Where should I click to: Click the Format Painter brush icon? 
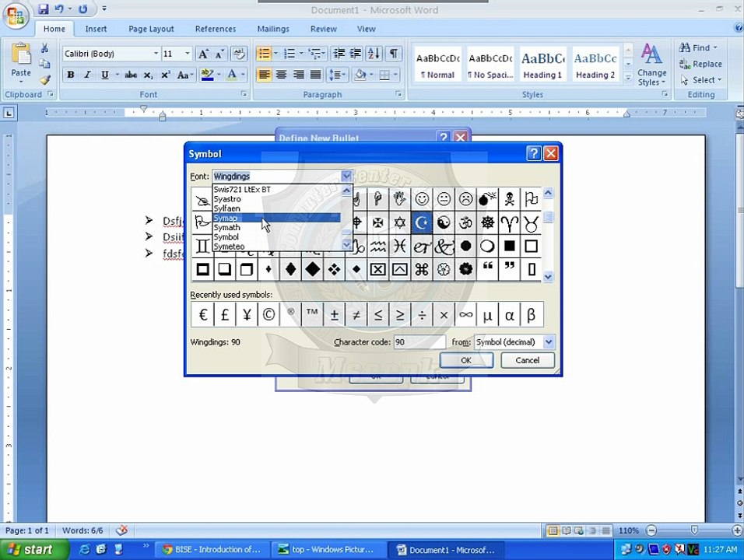coord(44,79)
